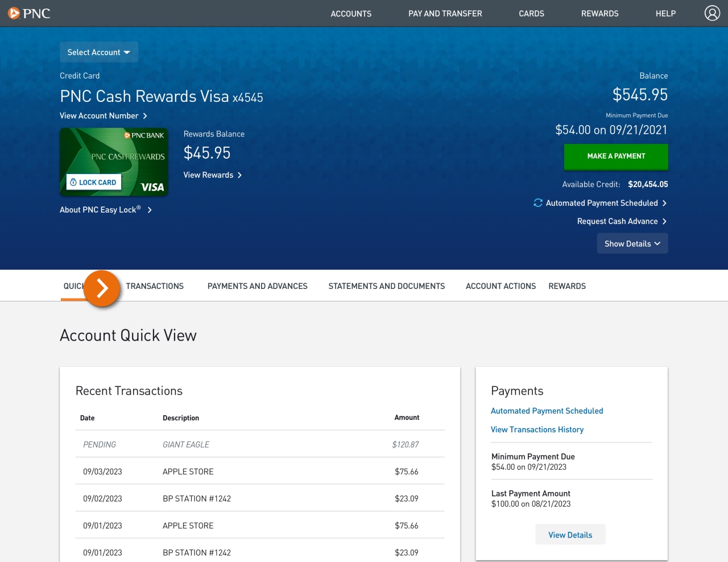The width and height of the screenshot is (728, 562).
Task: Open the Rewards menu item
Action: 599,13
